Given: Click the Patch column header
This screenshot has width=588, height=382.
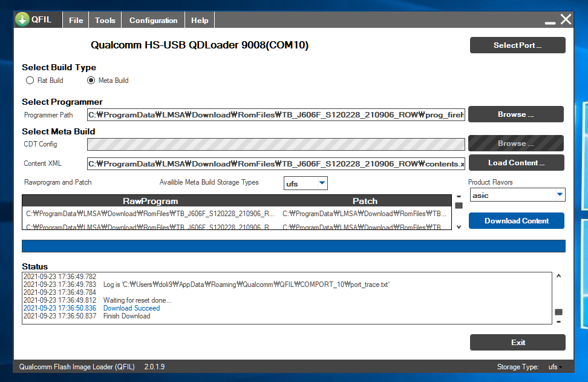Looking at the screenshot, I should (365, 201).
